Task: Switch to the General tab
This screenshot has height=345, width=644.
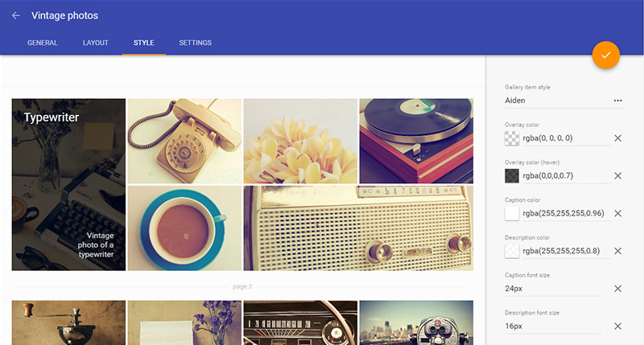Action: 43,43
